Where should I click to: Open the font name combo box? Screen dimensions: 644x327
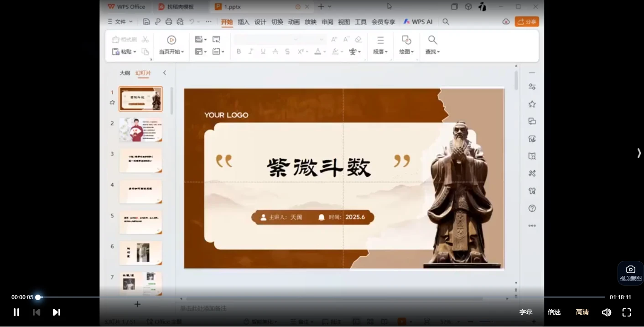point(267,40)
